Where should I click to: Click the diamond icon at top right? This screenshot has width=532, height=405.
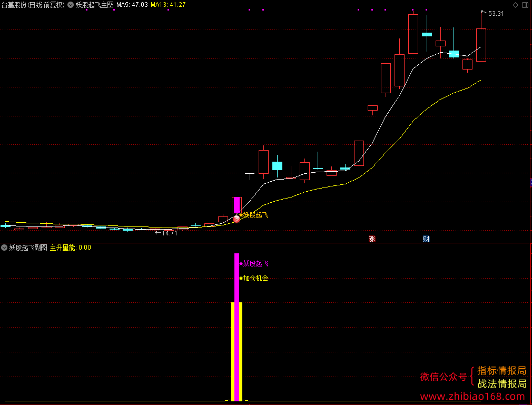coord(515,5)
